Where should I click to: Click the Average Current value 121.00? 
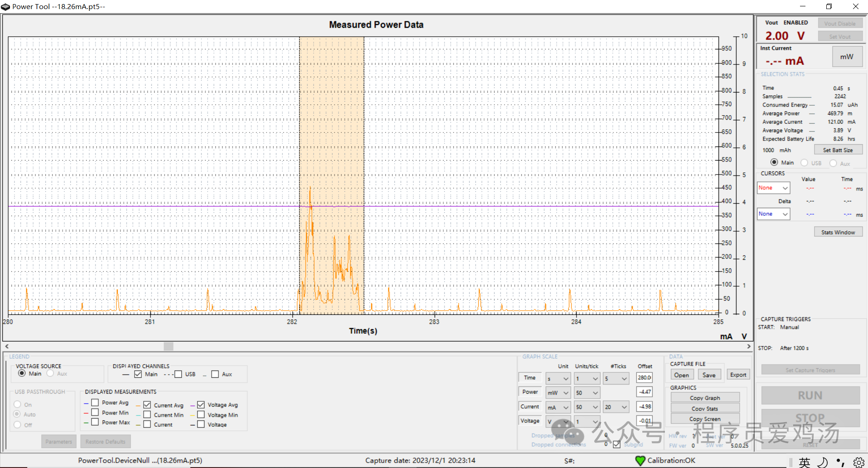coord(835,122)
